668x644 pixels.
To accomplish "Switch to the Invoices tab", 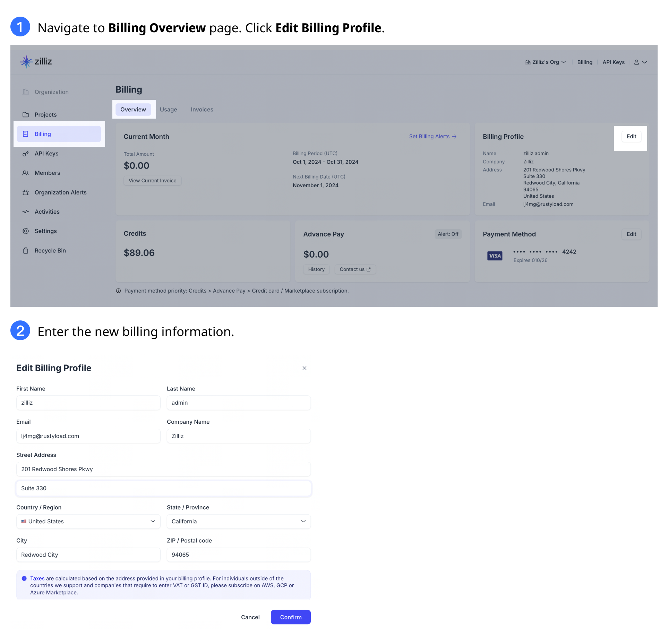I will (x=202, y=109).
